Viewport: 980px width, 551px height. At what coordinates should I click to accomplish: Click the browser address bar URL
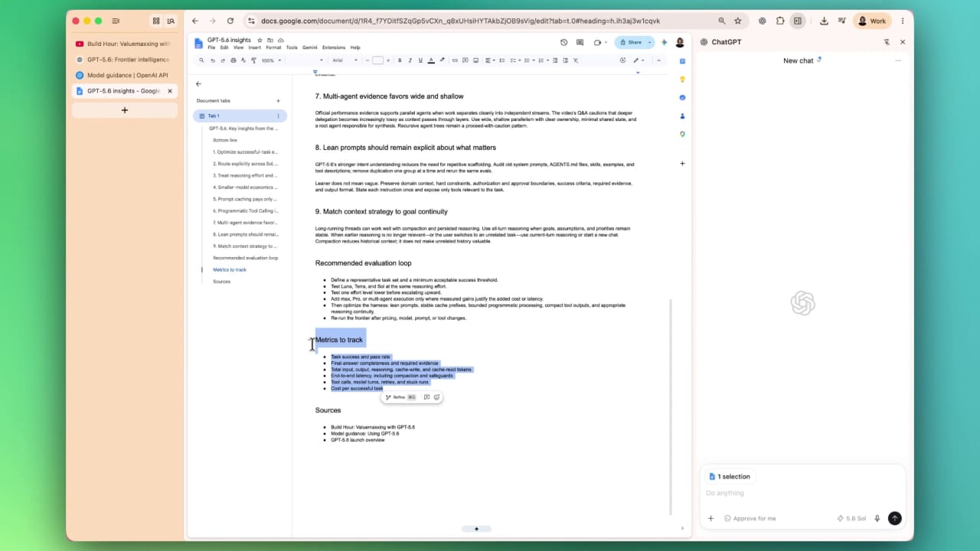click(x=460, y=21)
